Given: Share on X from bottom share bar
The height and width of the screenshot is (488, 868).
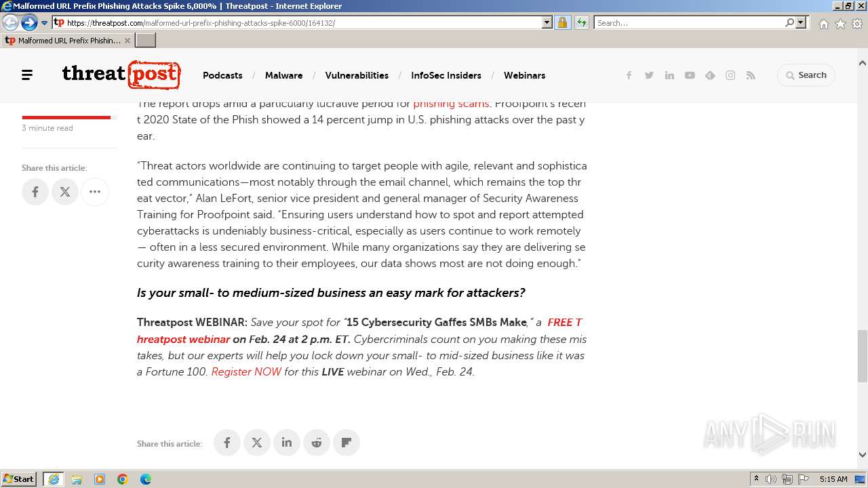Looking at the screenshot, I should pos(257,443).
